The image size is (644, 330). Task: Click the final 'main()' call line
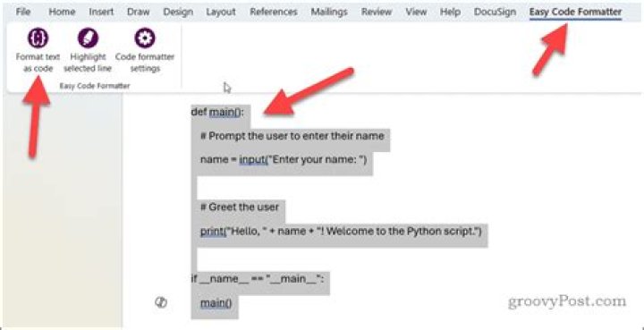(x=216, y=303)
